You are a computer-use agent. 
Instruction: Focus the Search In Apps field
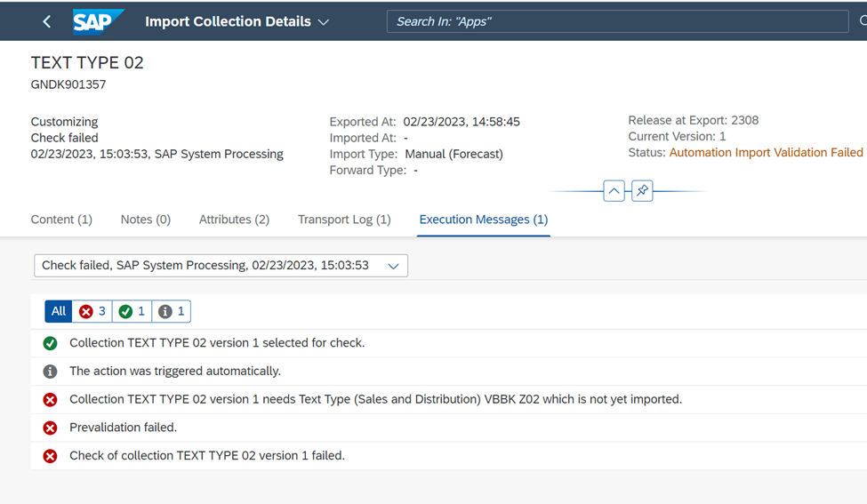click(x=618, y=21)
